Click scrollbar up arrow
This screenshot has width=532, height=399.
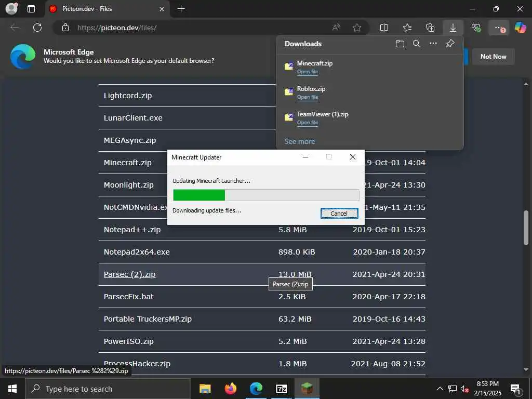click(526, 84)
